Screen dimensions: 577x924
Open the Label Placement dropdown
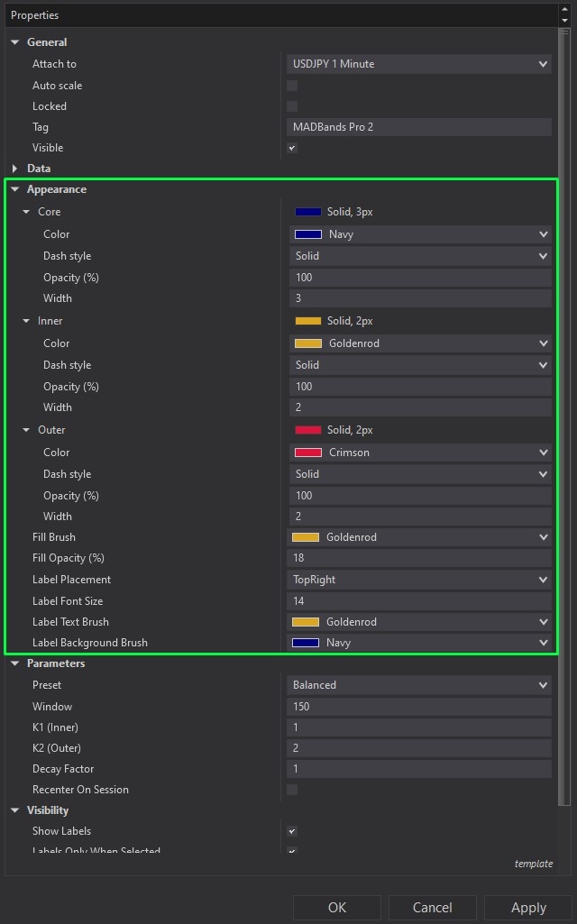(419, 579)
